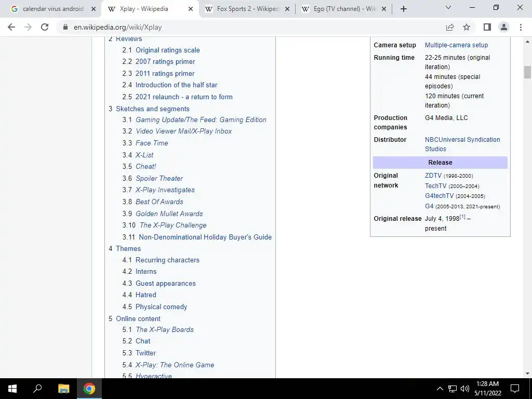Close the Fox Sports 2 tab
Screen dimensions: 532x399
tap(287, 9)
